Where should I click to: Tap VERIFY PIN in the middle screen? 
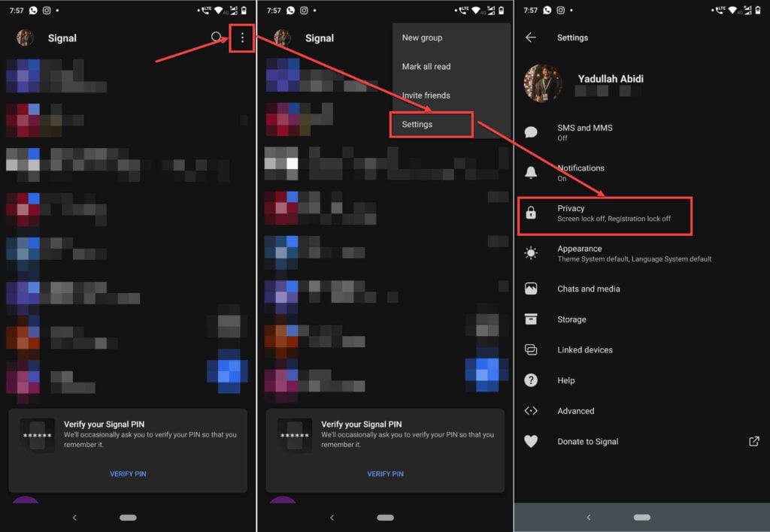[x=386, y=473]
